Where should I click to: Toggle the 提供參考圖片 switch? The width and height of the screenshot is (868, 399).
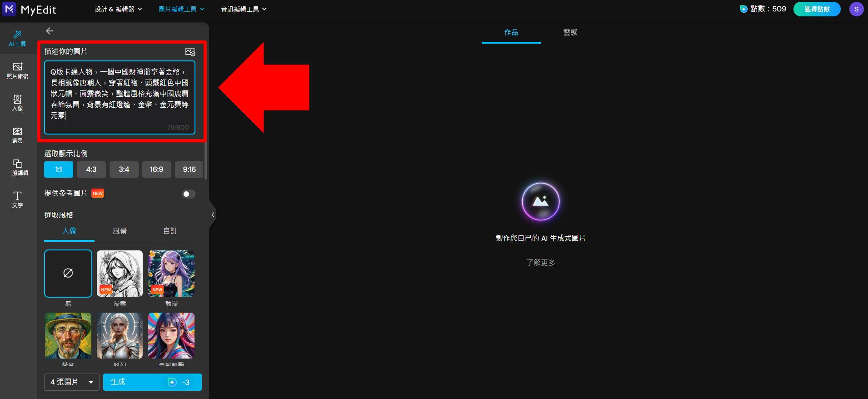point(189,194)
